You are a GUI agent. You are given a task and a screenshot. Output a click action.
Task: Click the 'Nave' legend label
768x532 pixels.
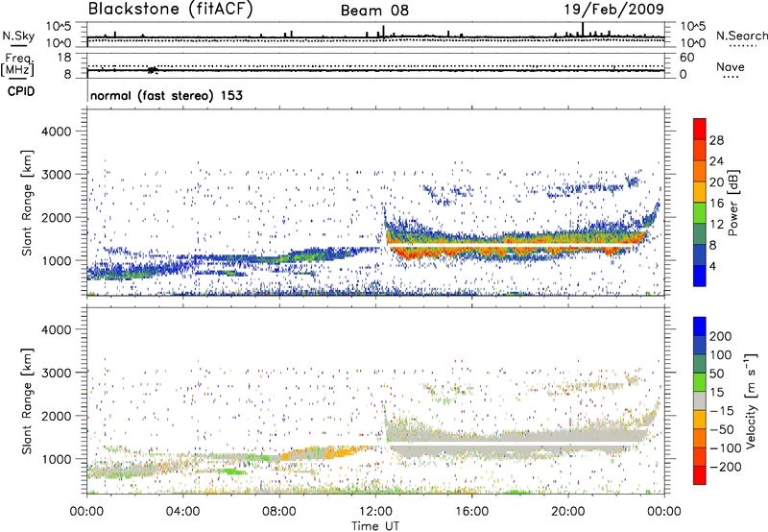pos(731,66)
